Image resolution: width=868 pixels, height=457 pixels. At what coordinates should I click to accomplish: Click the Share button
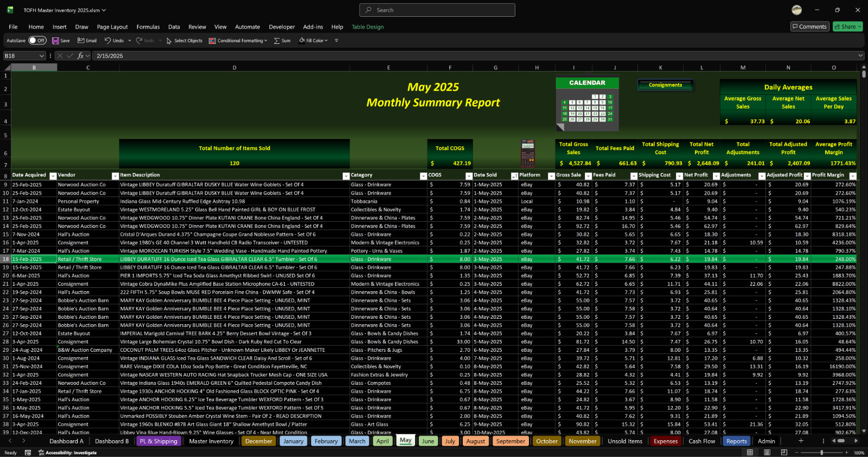[847, 27]
